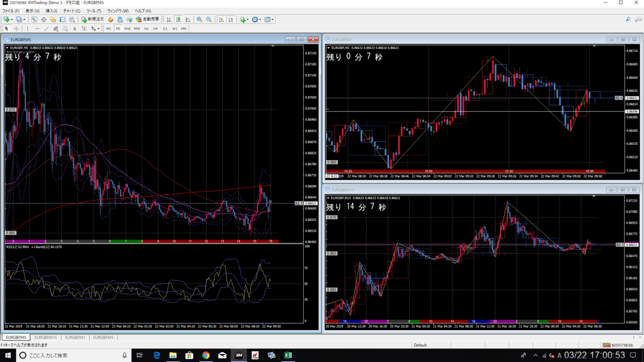Open the Templates icon

point(267,19)
